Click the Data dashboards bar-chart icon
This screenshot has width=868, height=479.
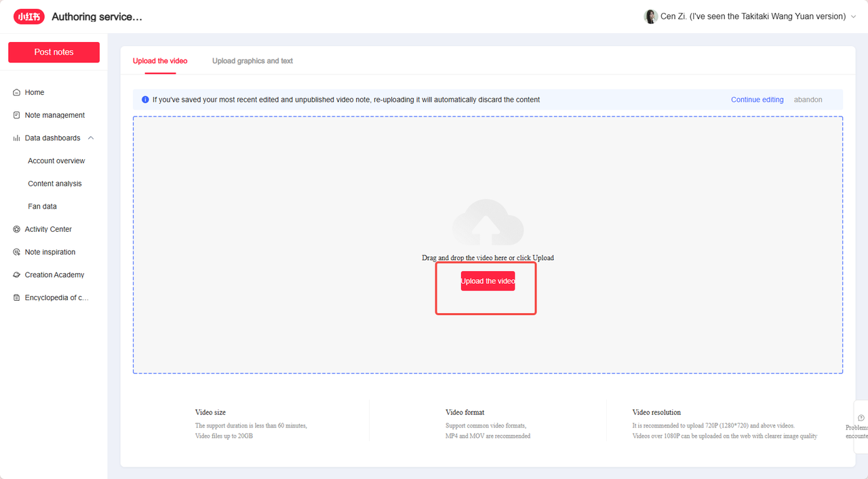[x=16, y=138]
